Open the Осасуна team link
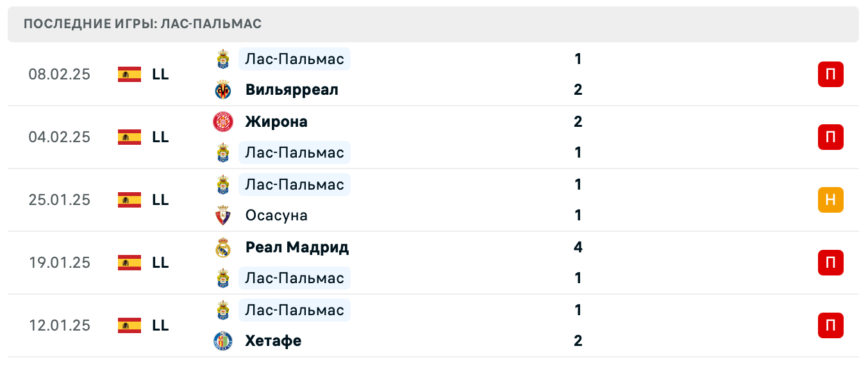 pos(276,215)
